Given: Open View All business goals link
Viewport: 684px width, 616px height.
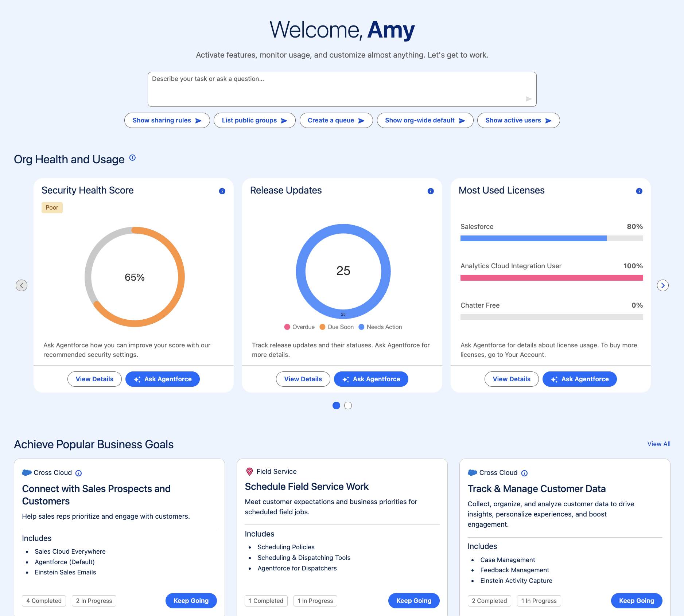Looking at the screenshot, I should pyautogui.click(x=659, y=444).
